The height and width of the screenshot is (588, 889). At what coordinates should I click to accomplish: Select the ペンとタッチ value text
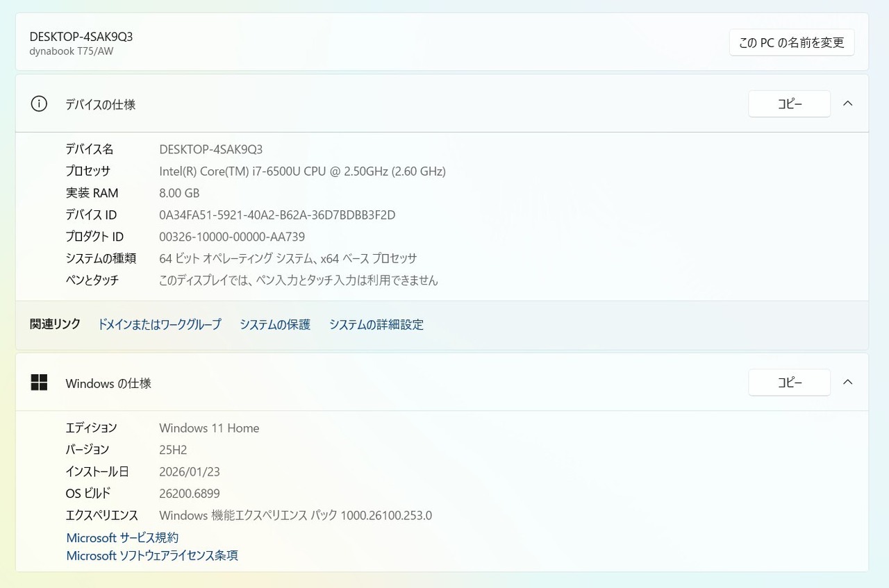(299, 280)
